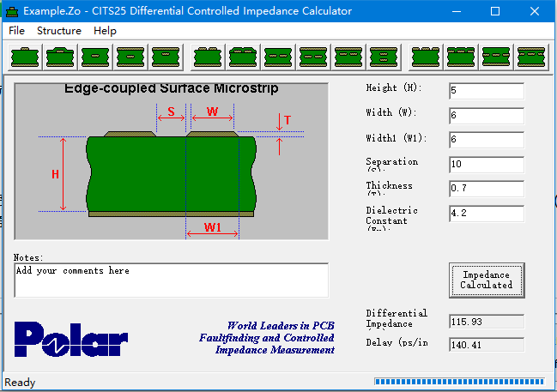Select the Surface Coplanar three-trace structure icon
Image resolution: width=557 pixels, height=392 pixels.
pyautogui.click(x=426, y=57)
